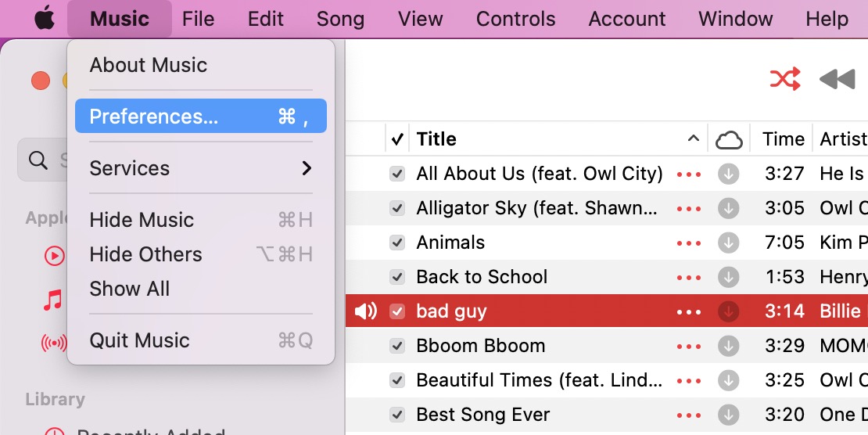Toggle shuffle playback icon

tap(785, 79)
